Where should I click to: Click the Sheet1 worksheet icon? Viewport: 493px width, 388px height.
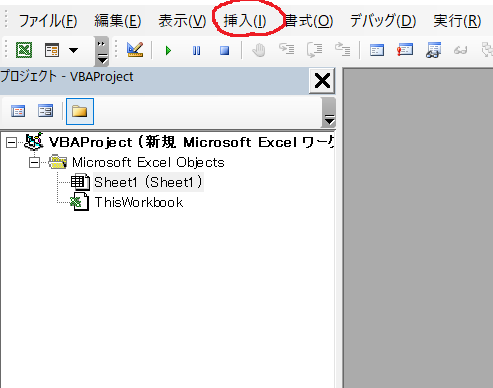tap(80, 182)
